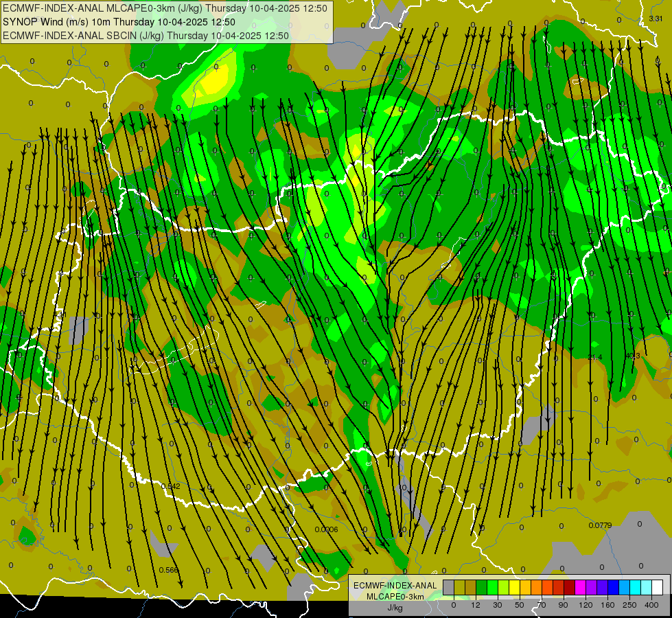Click the 0.0006 value on the map
The image size is (672, 618).
[326, 529]
